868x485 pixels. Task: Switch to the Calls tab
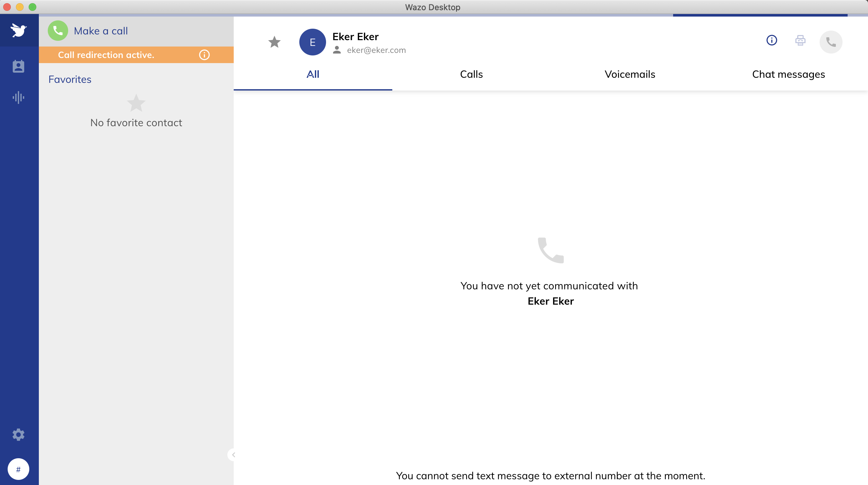pyautogui.click(x=471, y=74)
